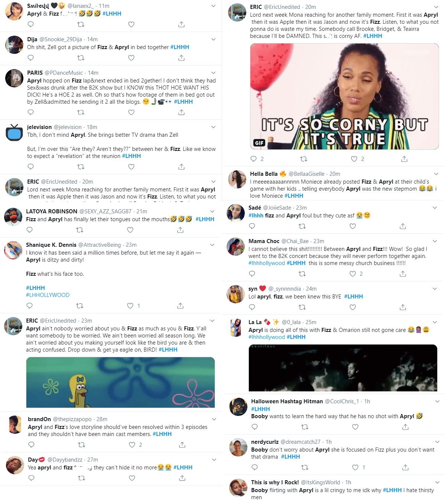Screen dimensions: 445x504
Task: Reply to Dija's tweet about Zell
Action: [31, 58]
